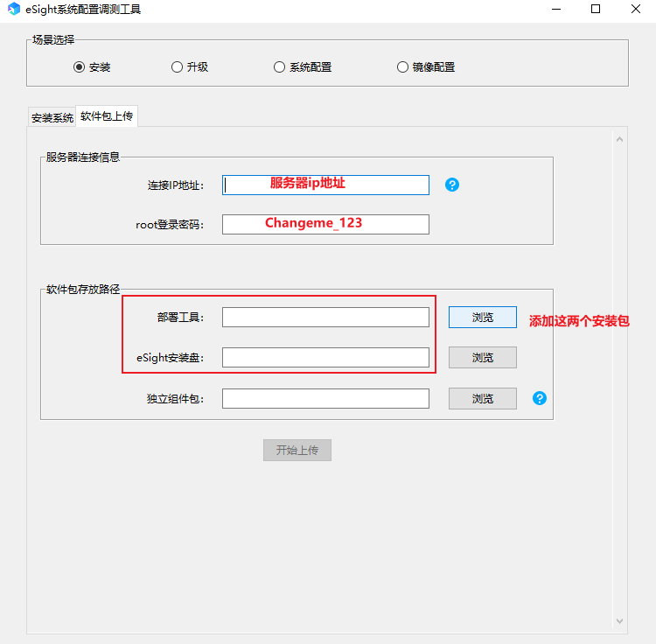Click the 开始上传 button
Viewport: 656px width, 644px height.
[297, 451]
